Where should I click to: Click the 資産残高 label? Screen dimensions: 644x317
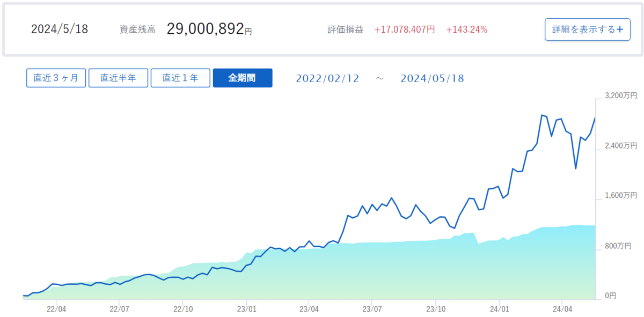[x=138, y=30]
